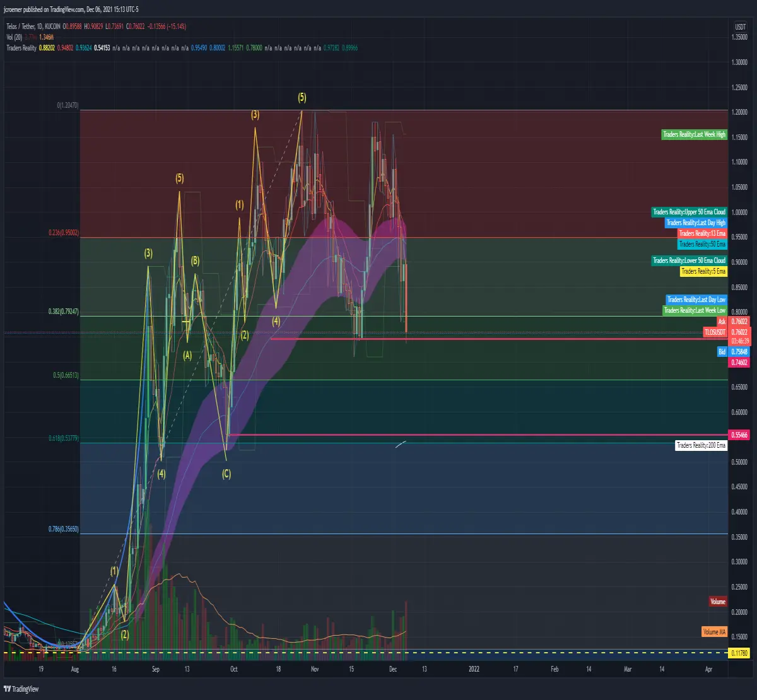Select the pink 0.74602 price line tag
The width and height of the screenshot is (757, 700).
click(739, 363)
